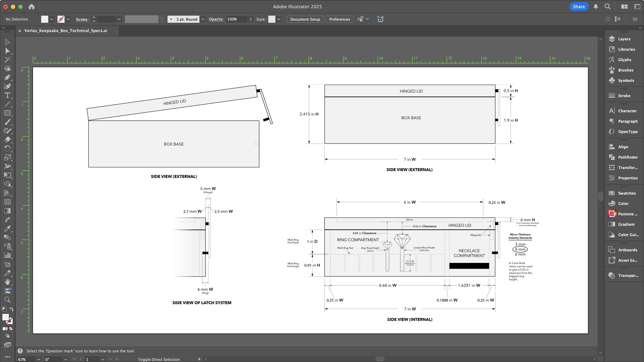Select the Rotate tool
This screenshot has height=362, width=644.
[7, 148]
